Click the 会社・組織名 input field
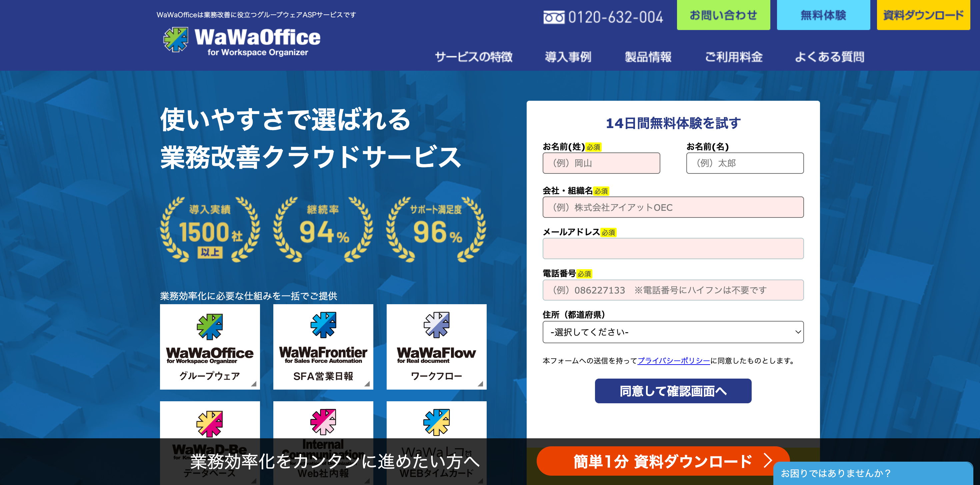This screenshot has width=980, height=485. [x=673, y=207]
